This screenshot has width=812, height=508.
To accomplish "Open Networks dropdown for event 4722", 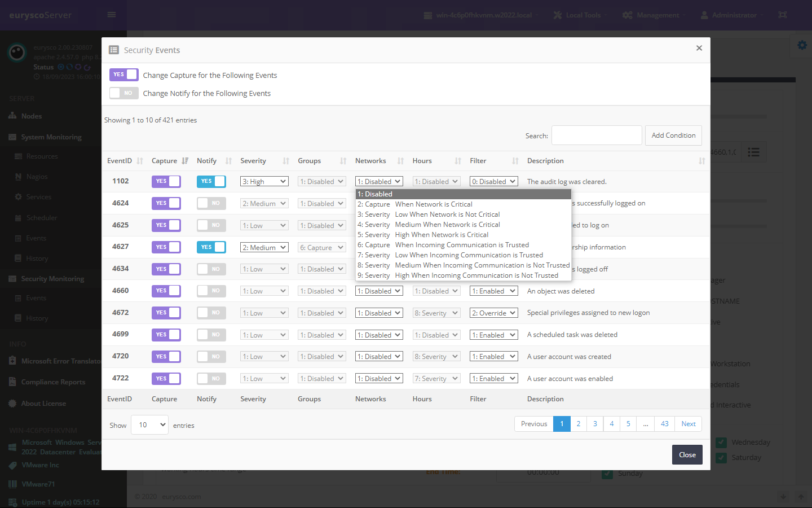I will tap(379, 379).
